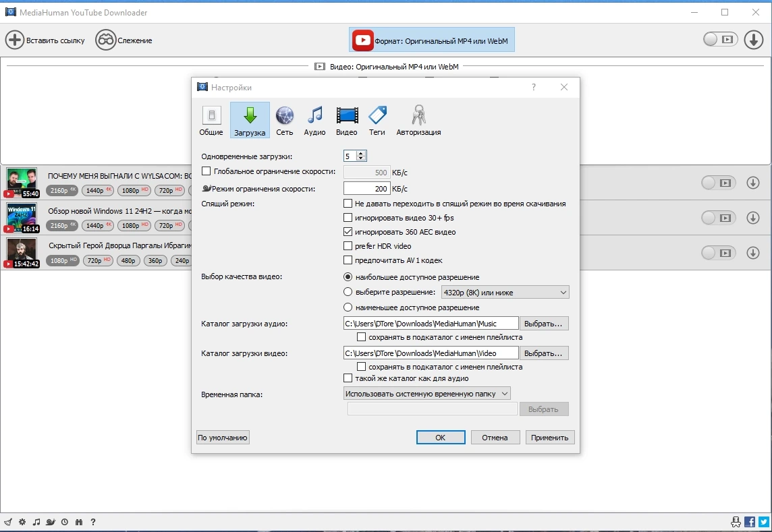Open help question mark in status bar
The image size is (772, 532).
tap(93, 522)
